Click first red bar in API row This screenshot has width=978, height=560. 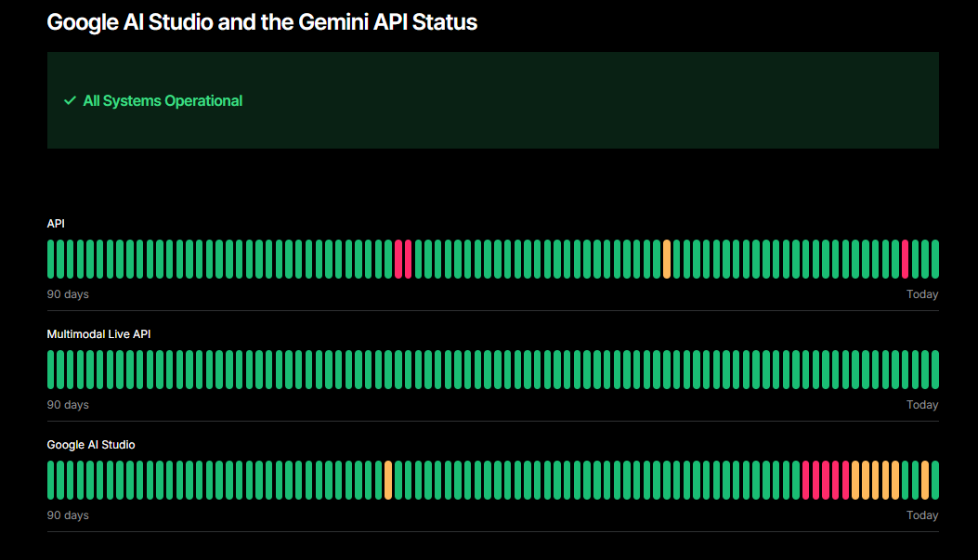398,259
